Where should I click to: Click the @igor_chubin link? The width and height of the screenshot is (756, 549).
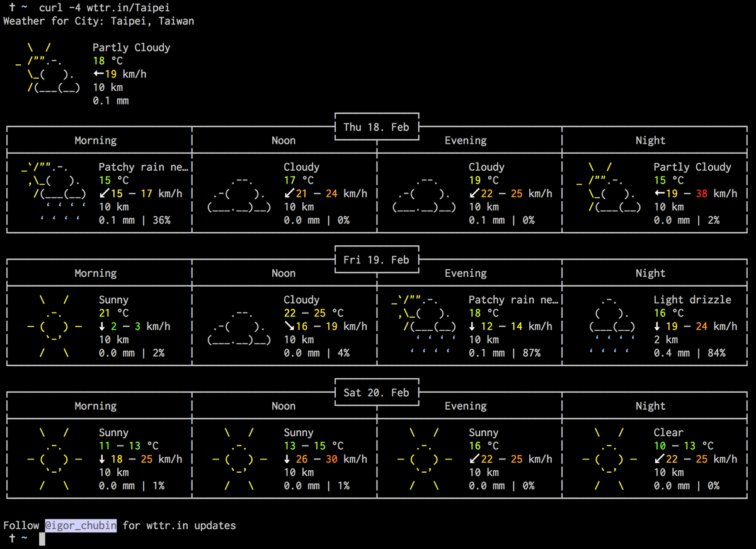click(x=81, y=525)
